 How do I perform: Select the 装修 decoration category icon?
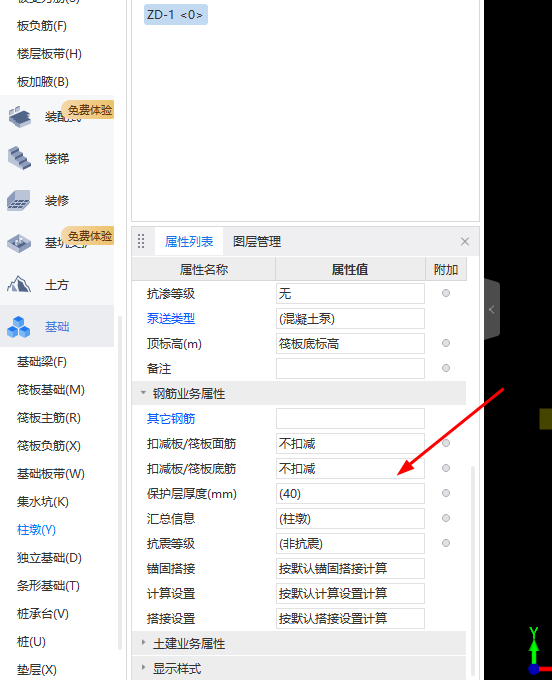19,200
